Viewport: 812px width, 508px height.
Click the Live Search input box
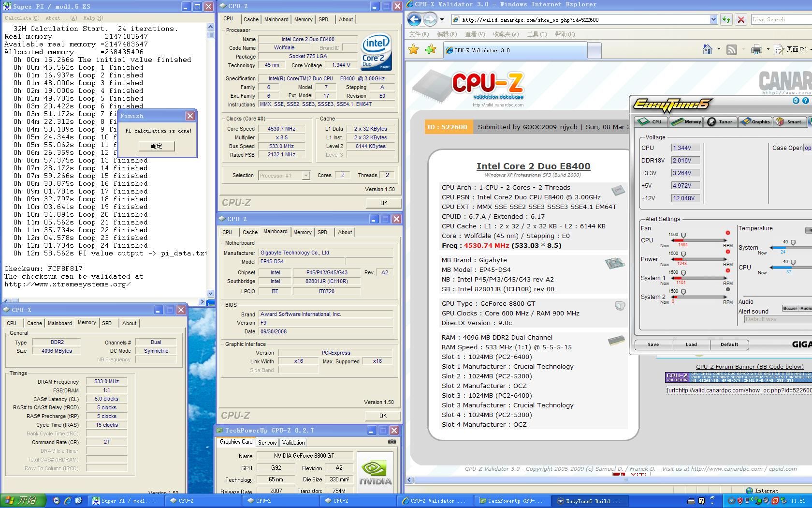point(781,19)
